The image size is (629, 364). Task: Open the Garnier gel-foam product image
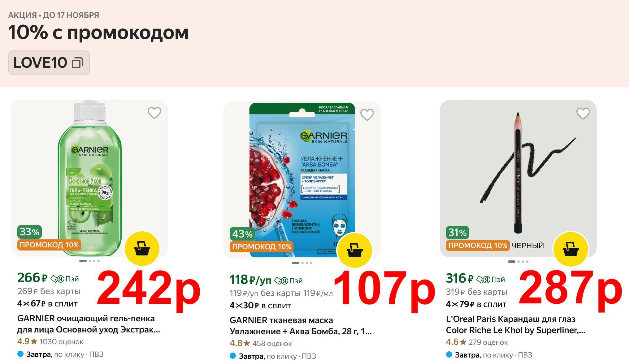tap(89, 178)
